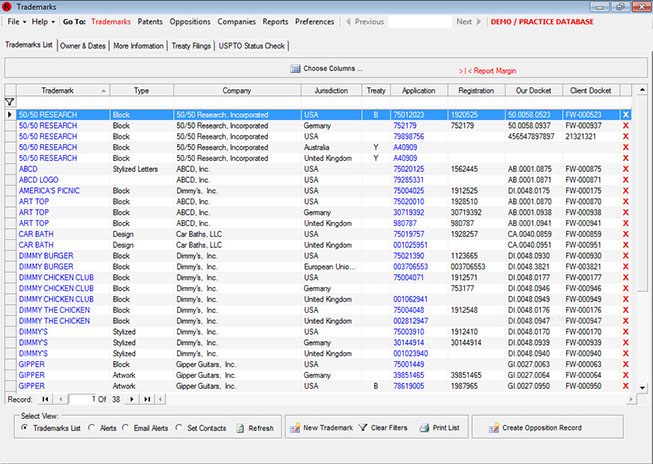This screenshot has height=464, width=653.
Task: Jump to last record in navigator
Action: click(147, 399)
